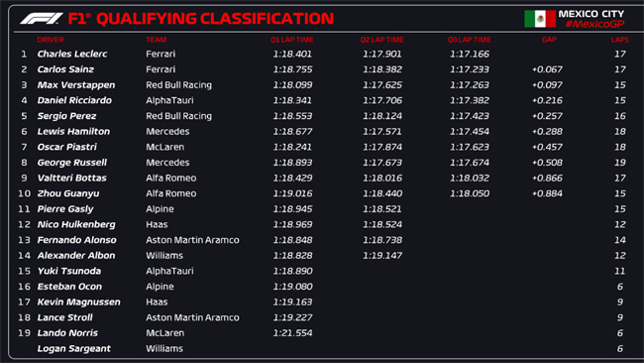
Task: Select driver Charles Leclerc
Action: click(x=72, y=54)
